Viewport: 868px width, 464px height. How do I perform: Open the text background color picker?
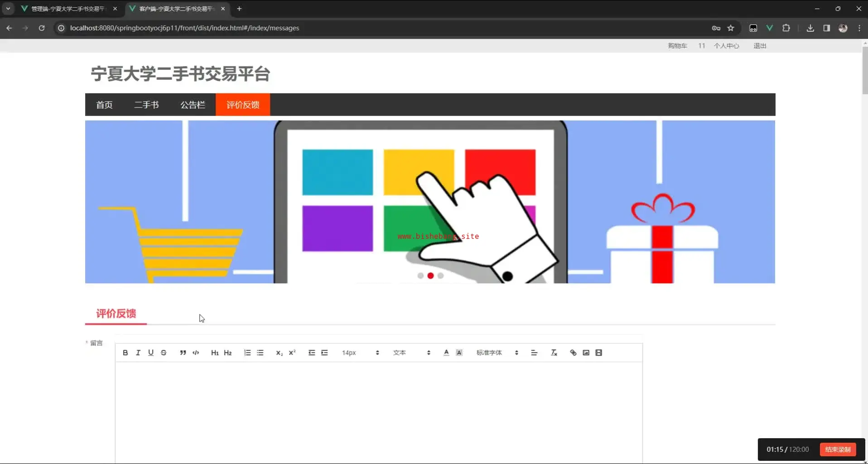coord(459,353)
